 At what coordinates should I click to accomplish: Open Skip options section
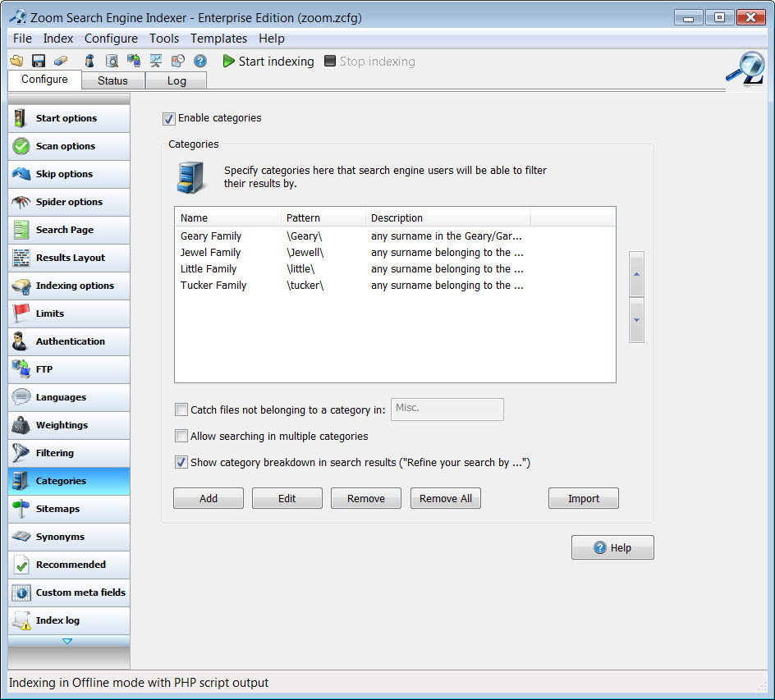69,174
